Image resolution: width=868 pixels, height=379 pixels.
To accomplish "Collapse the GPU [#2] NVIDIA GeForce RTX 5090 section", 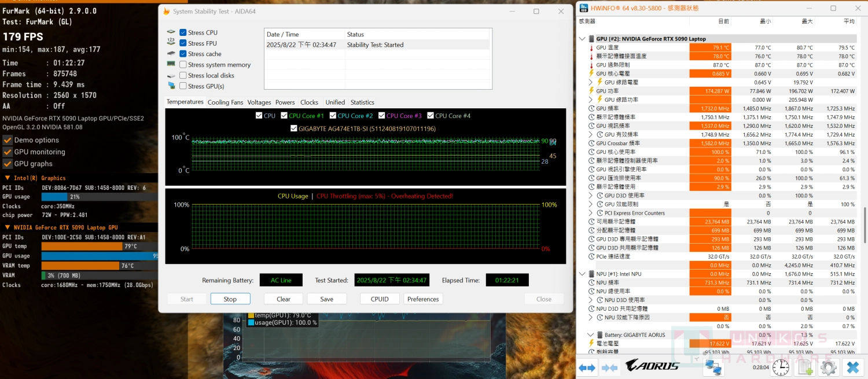I will coord(582,39).
